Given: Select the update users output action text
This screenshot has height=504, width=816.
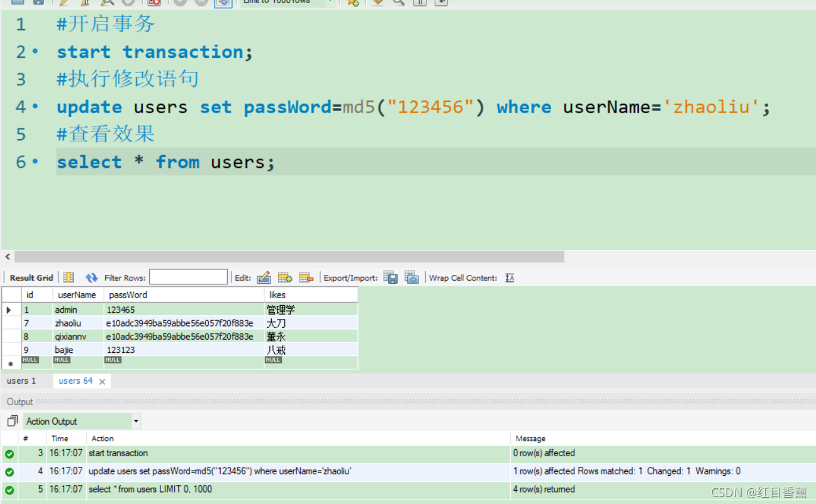Looking at the screenshot, I should click(220, 471).
